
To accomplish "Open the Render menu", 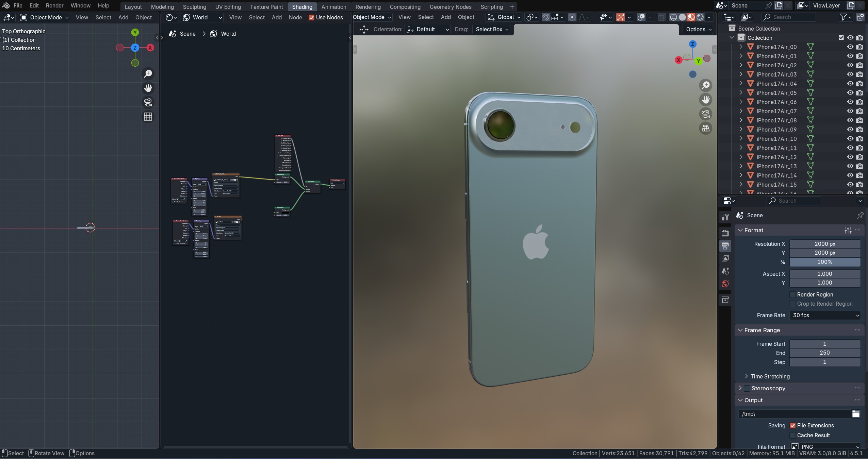I will coord(54,6).
